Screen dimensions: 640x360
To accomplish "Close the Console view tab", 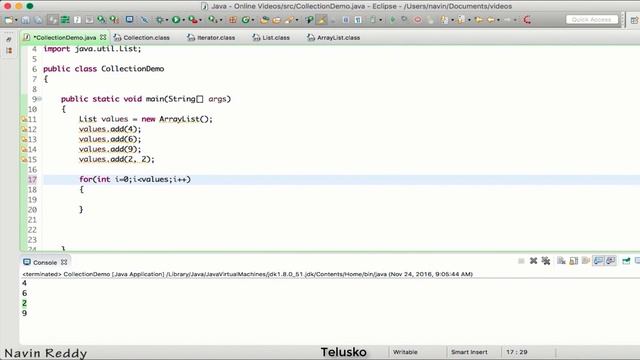I will tap(64, 262).
